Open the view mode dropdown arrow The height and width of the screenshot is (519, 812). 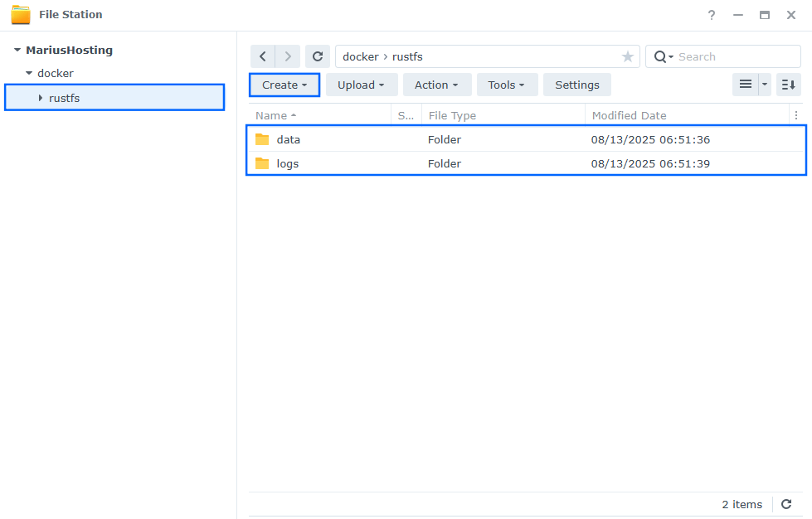(765, 85)
